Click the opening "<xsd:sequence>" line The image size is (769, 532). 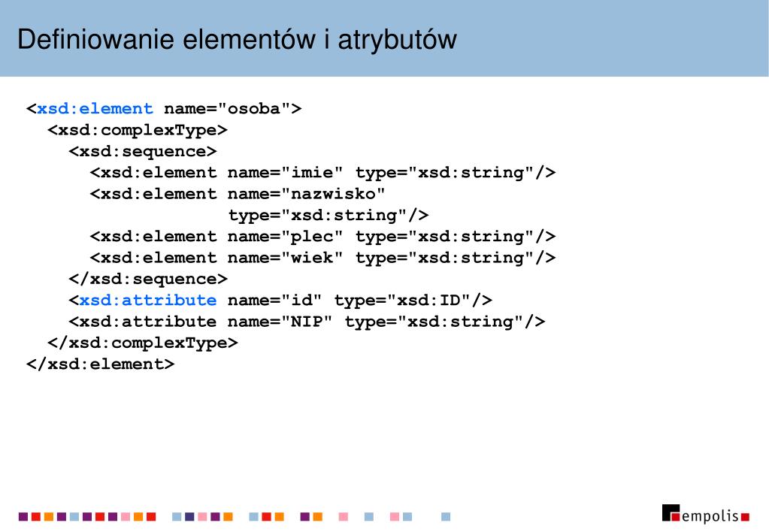pyautogui.click(x=143, y=152)
